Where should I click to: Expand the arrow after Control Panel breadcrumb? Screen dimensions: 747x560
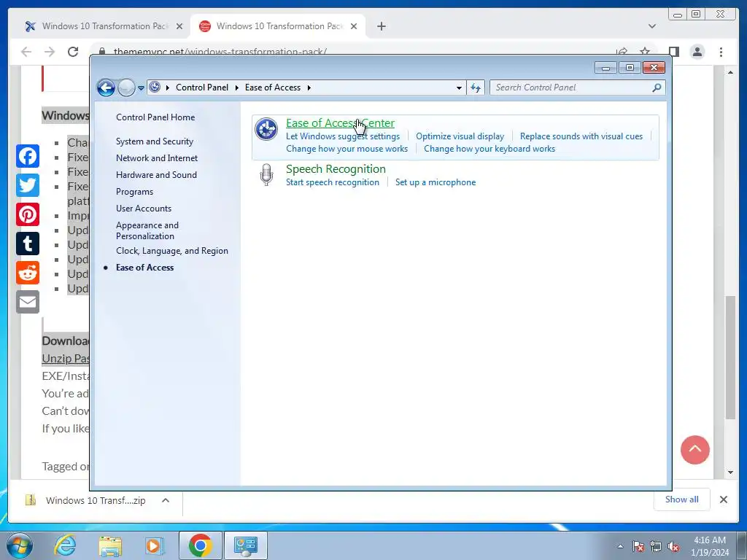click(x=237, y=87)
